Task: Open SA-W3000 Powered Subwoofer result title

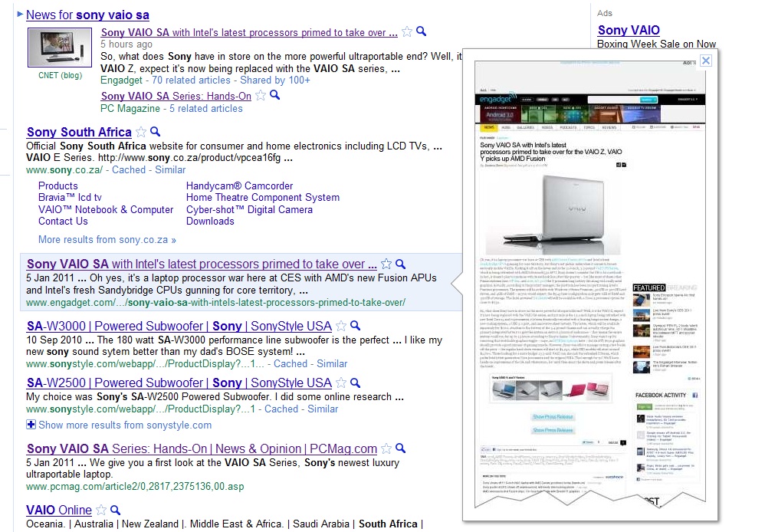Action: (x=179, y=326)
